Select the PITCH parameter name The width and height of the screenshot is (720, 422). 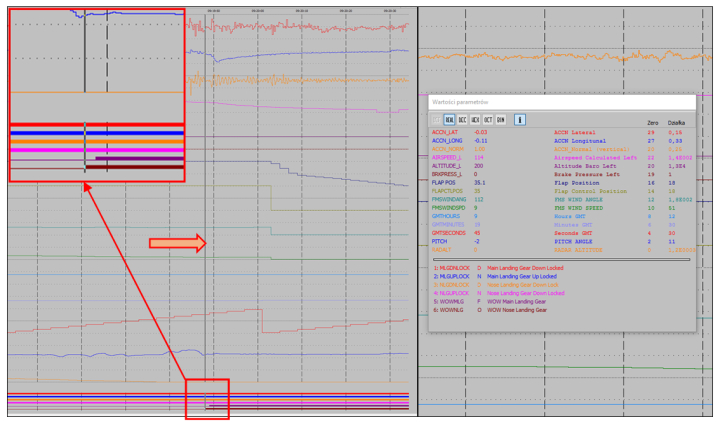pos(439,242)
